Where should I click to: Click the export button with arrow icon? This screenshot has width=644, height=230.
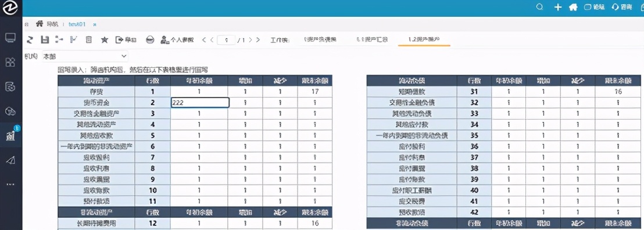pos(126,40)
